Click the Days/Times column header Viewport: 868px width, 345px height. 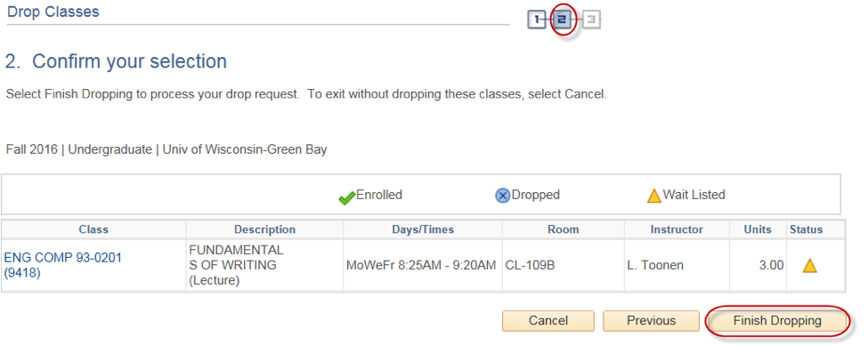(x=422, y=229)
